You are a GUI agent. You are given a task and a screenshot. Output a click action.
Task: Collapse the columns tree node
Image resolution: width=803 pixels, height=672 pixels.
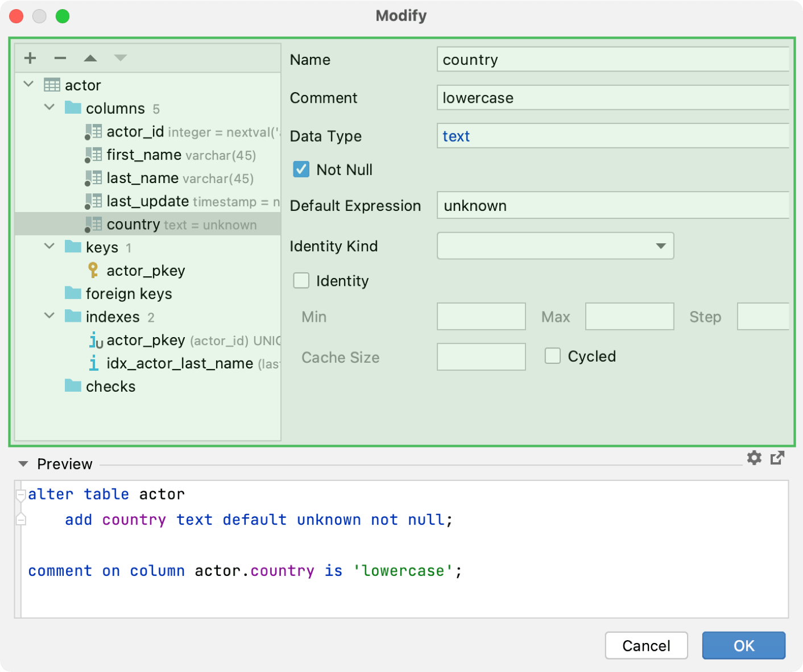[x=49, y=107]
